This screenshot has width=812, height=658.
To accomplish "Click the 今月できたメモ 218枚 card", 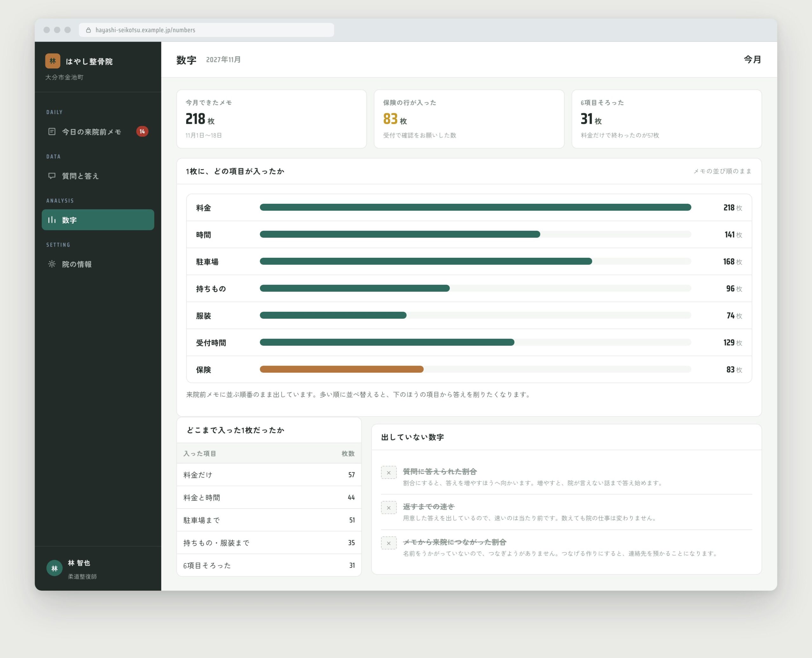I will [x=272, y=119].
